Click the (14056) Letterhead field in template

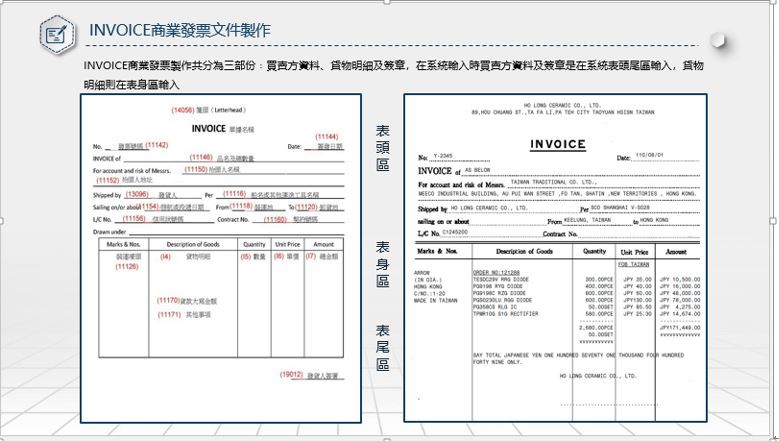(x=207, y=110)
